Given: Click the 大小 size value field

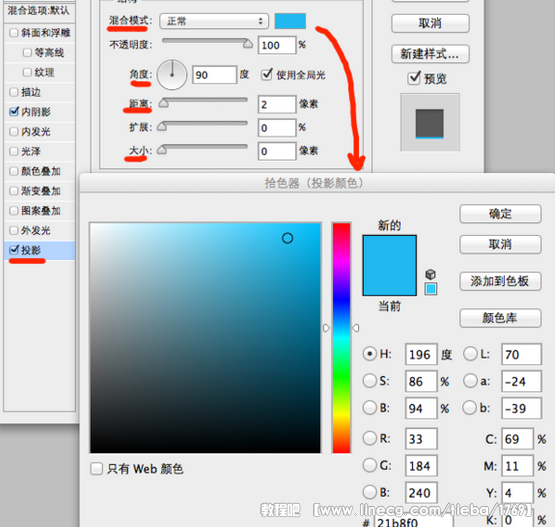Looking at the screenshot, I should coord(277,151).
